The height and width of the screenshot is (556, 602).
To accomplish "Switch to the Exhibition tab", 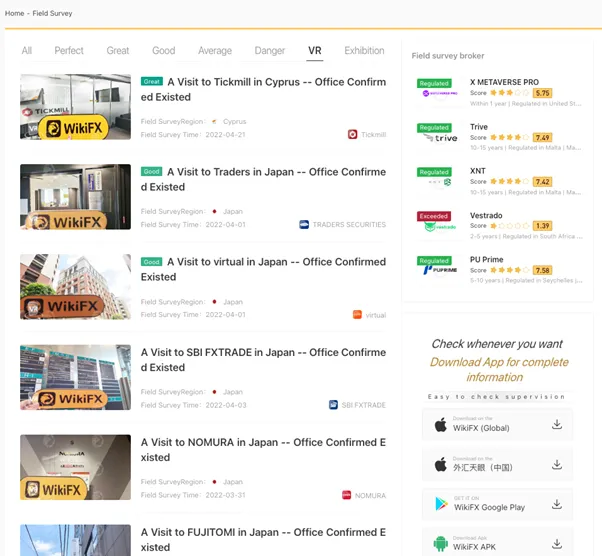I will 364,51.
